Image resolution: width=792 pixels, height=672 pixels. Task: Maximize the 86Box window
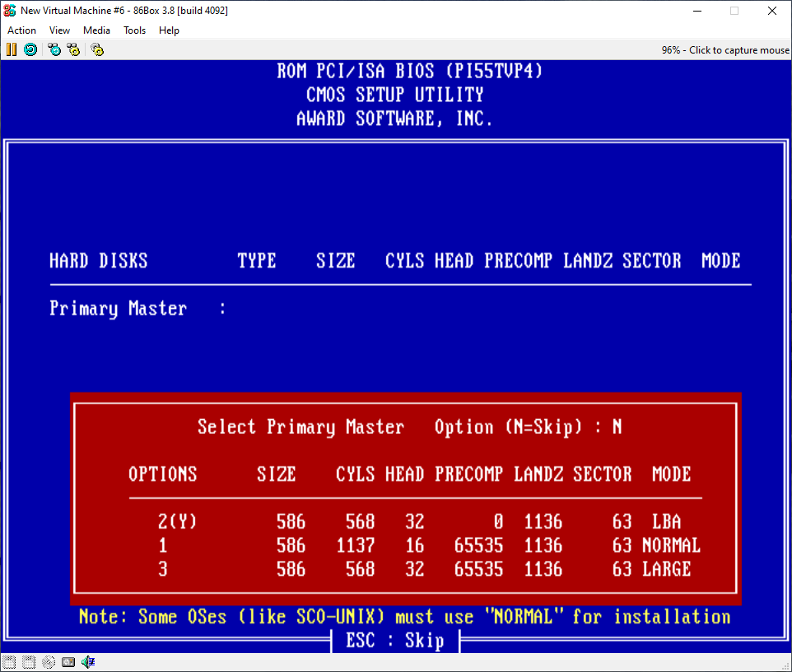pos(734,11)
